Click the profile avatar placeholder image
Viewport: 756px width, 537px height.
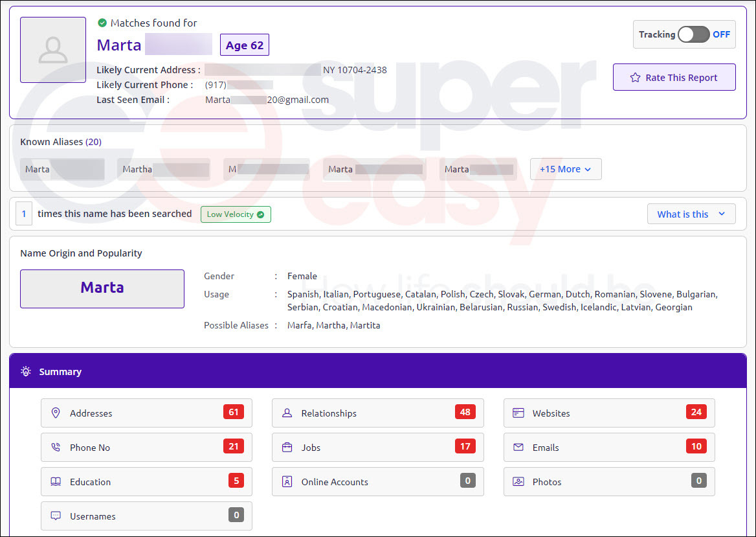pos(53,50)
